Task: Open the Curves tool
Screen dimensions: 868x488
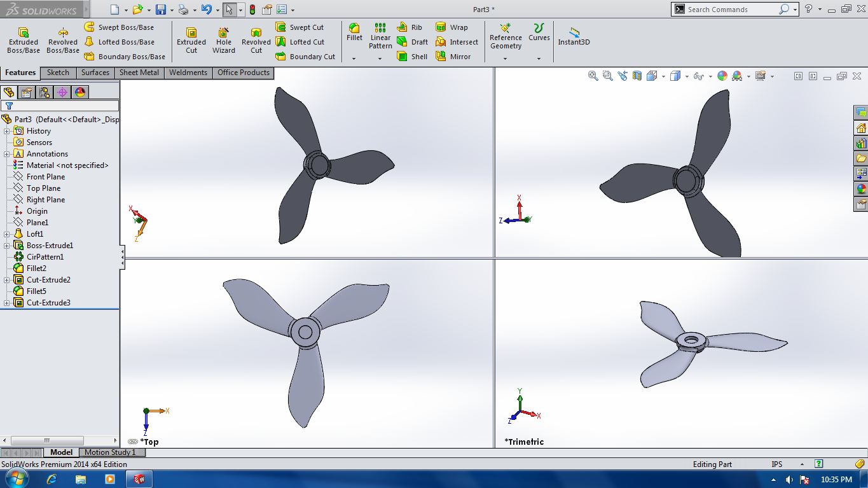Action: 539,32
